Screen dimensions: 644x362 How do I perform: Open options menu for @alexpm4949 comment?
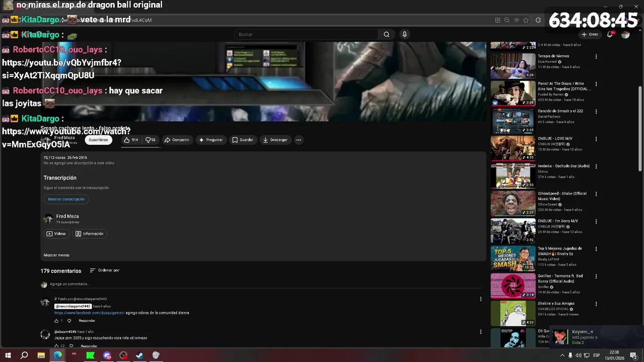click(480, 332)
